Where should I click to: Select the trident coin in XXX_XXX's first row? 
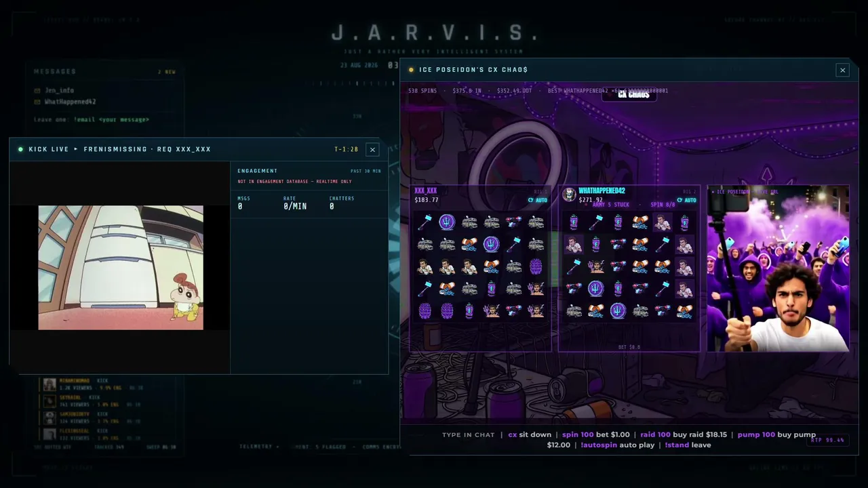[447, 222]
